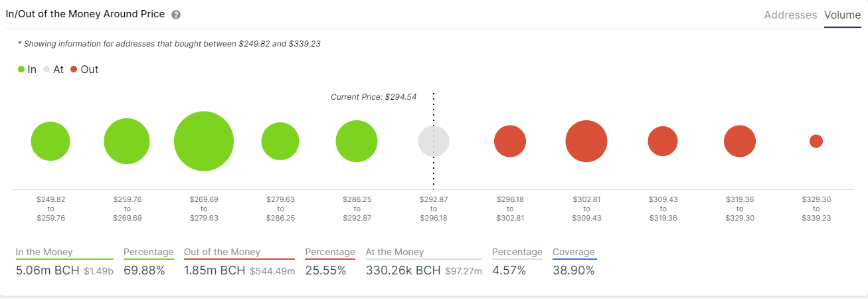Image resolution: width=868 pixels, height=299 pixels.
Task: Click green bubble for $249.82 to $259.76
Action: [50, 142]
